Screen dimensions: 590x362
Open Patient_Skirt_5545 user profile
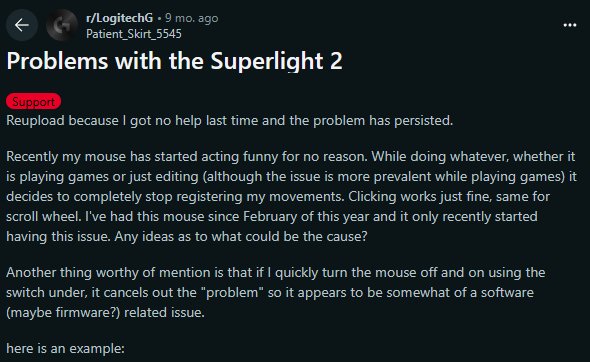click(x=134, y=34)
